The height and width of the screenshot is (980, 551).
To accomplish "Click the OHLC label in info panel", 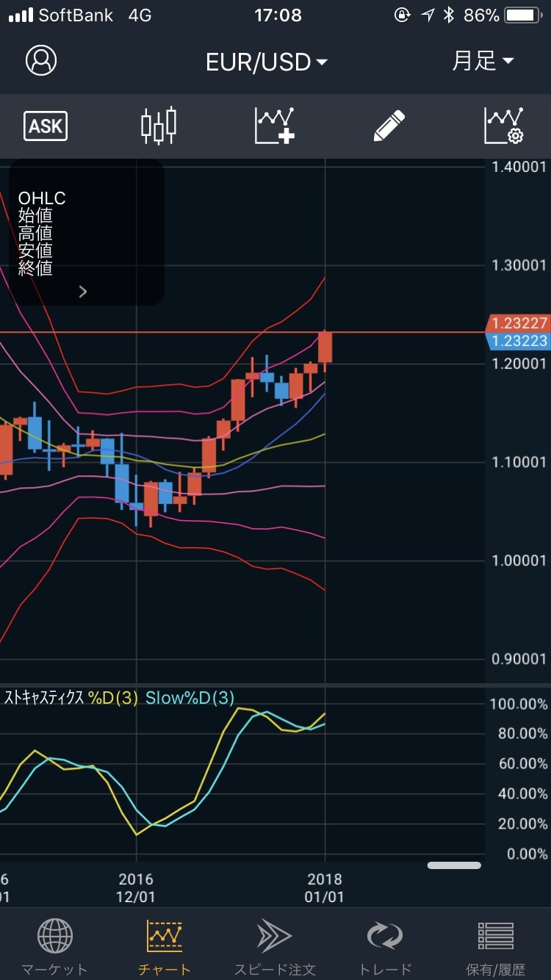I will pos(42,198).
